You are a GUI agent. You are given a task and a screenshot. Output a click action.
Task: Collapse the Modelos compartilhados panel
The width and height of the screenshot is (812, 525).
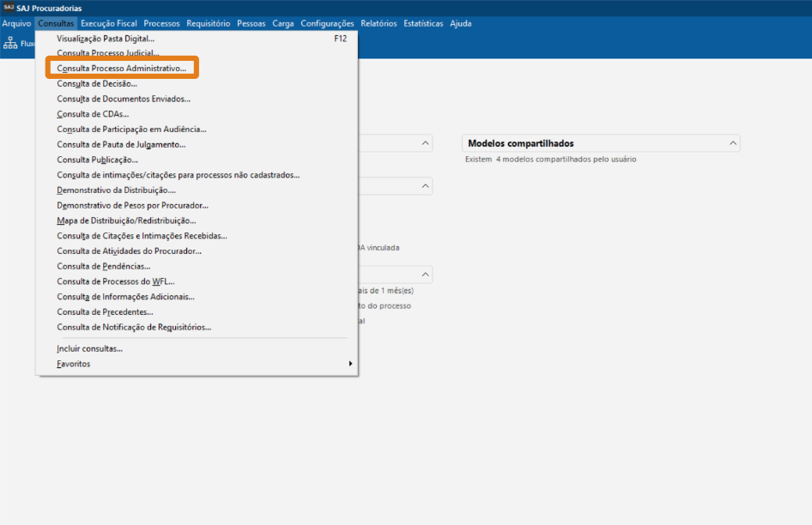732,143
